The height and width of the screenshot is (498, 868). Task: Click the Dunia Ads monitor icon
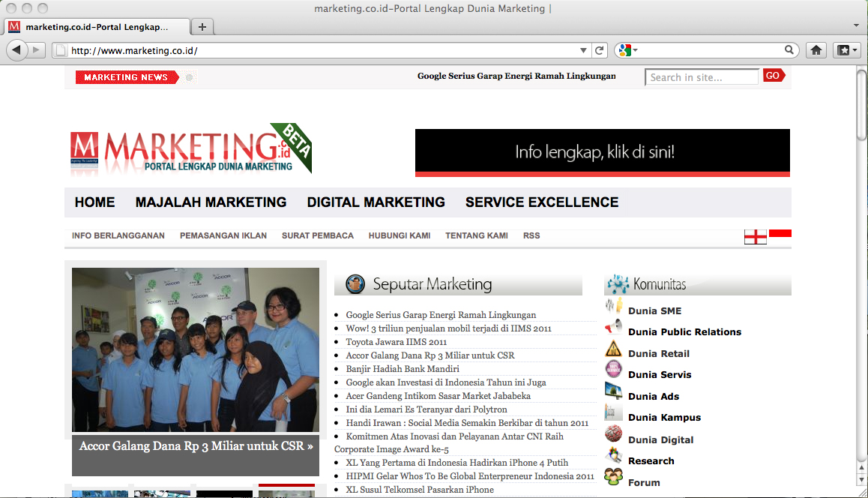click(x=613, y=391)
